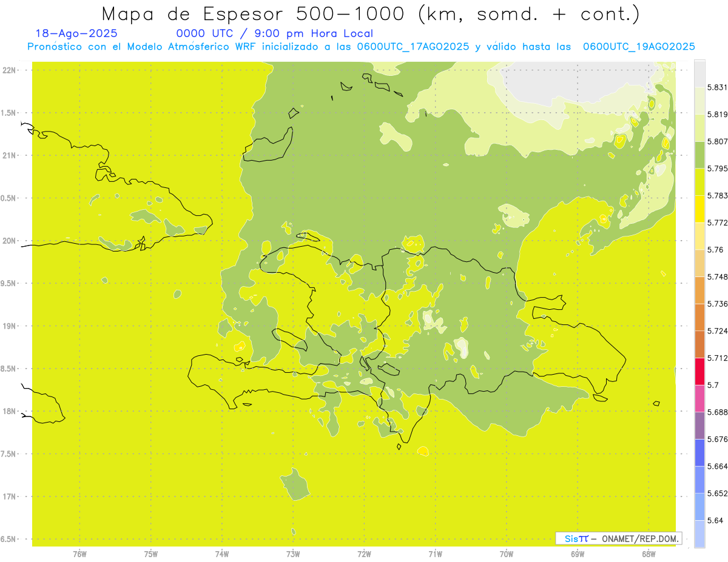Screen dimensions: 728x562
Task: Click the legend value 5.783
Action: point(717,196)
